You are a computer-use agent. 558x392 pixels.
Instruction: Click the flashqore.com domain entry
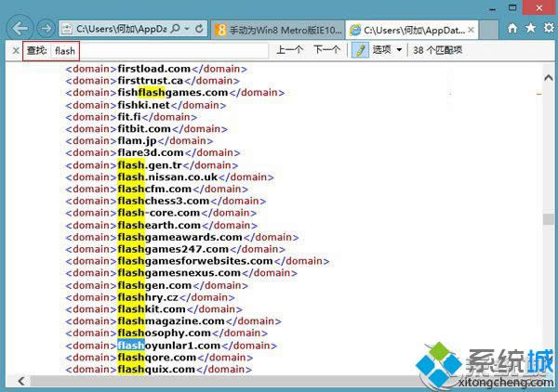point(159,358)
